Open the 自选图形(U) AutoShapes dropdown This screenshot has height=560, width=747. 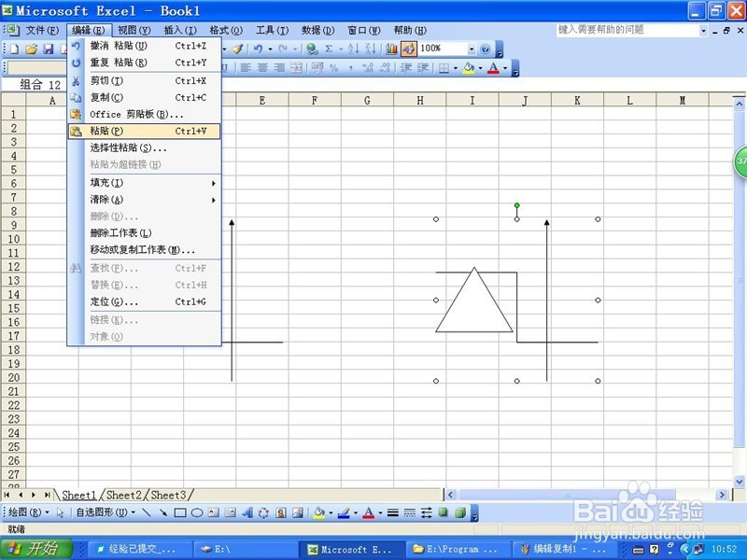[x=106, y=512]
